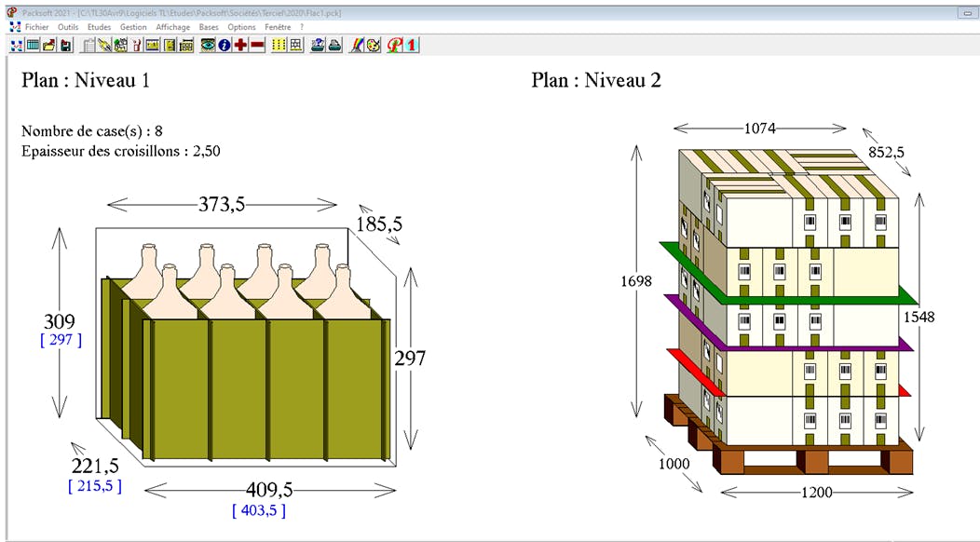Click the 'Nombre de case(s) : 8' text
Screen dimensions: 980x542
[92, 130]
